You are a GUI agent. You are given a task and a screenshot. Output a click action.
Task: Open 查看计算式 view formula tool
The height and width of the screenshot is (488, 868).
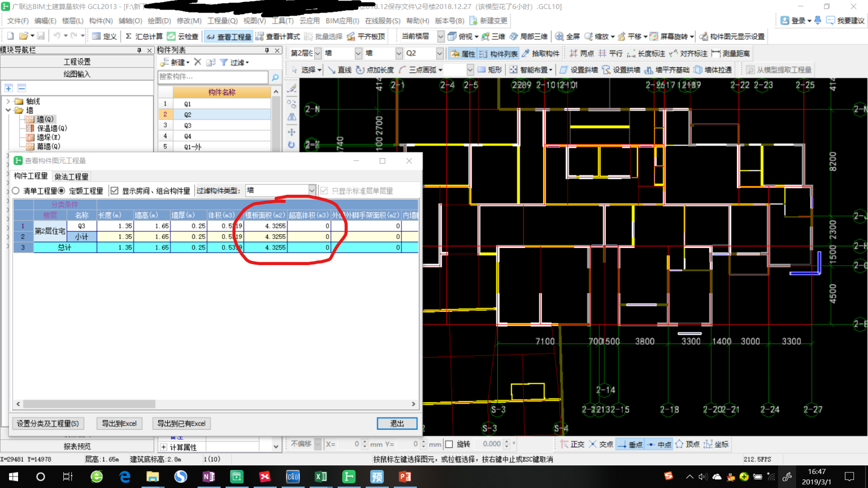pyautogui.click(x=278, y=36)
